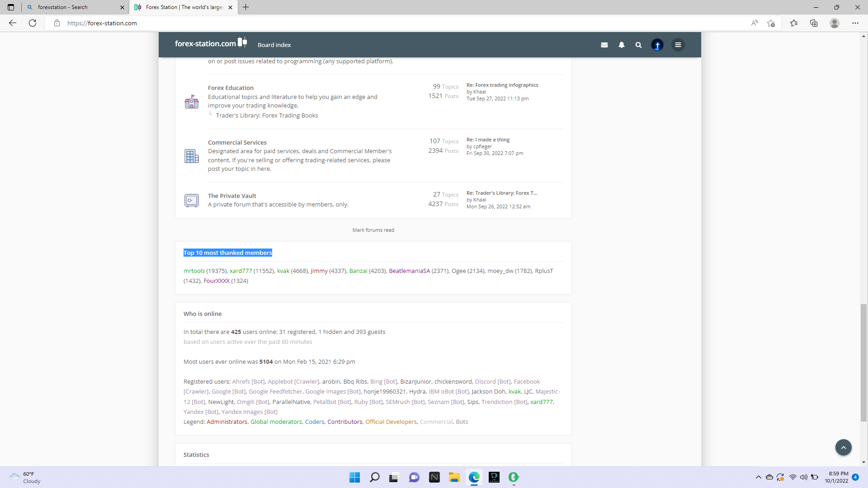Click the Private Vault safe icon
868x488 pixels.
tap(192, 200)
